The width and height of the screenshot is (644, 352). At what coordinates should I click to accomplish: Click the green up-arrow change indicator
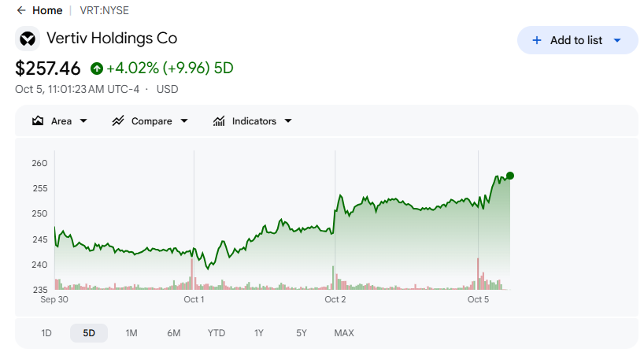(97, 69)
